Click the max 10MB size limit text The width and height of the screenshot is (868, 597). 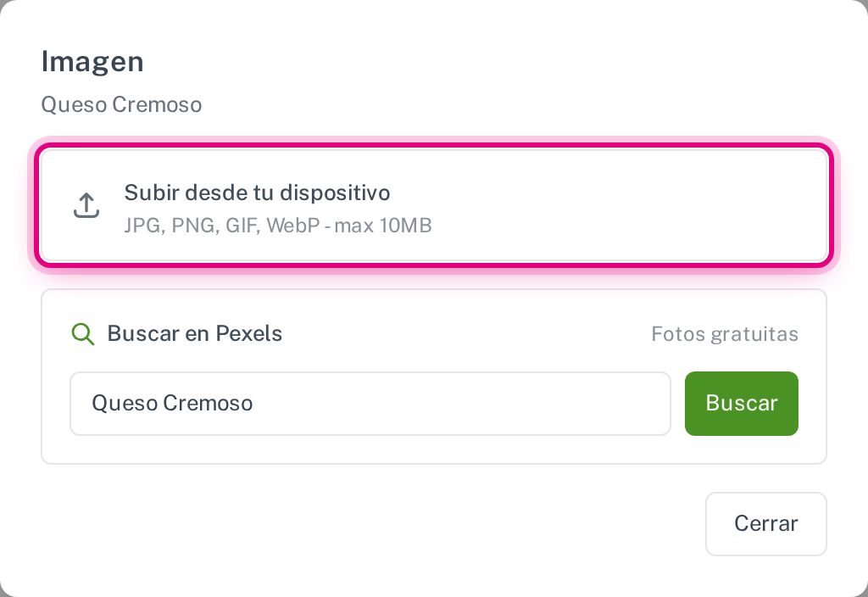(383, 226)
